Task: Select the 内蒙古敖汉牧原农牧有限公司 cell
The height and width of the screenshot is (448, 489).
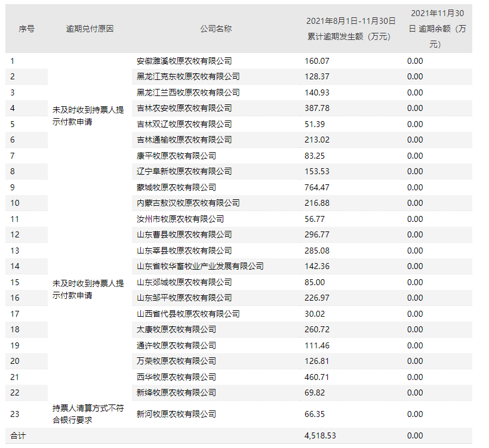Action: tap(188, 203)
